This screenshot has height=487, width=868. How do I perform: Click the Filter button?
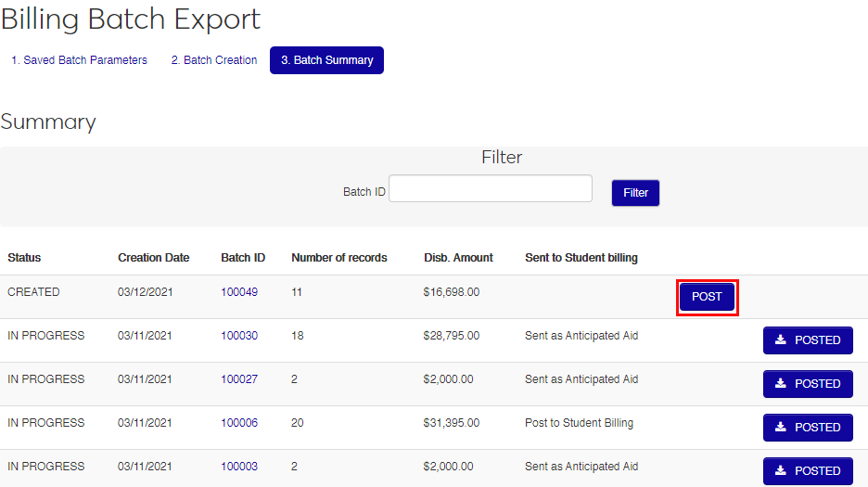(x=635, y=193)
